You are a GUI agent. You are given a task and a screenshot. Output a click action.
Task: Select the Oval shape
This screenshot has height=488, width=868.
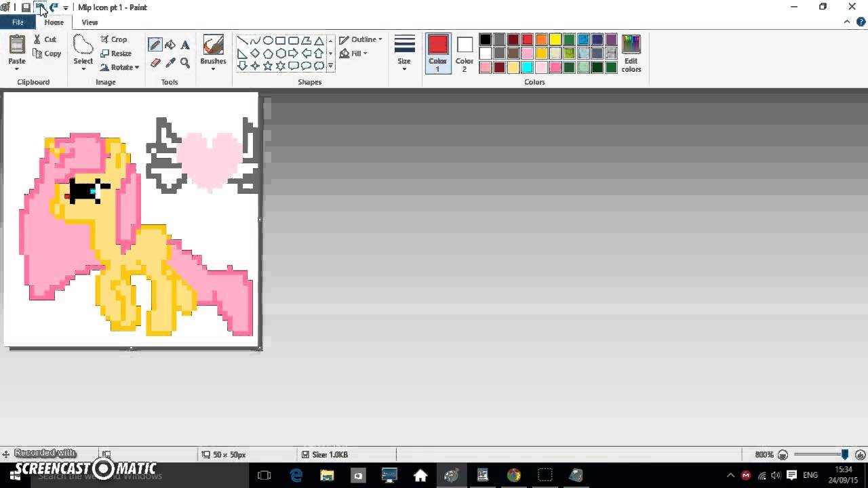point(268,41)
